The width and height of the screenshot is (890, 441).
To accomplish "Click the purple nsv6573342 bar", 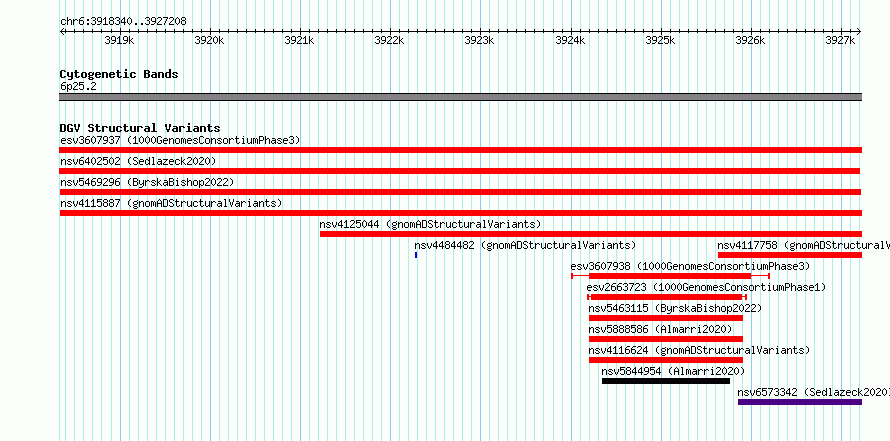I will (800, 402).
